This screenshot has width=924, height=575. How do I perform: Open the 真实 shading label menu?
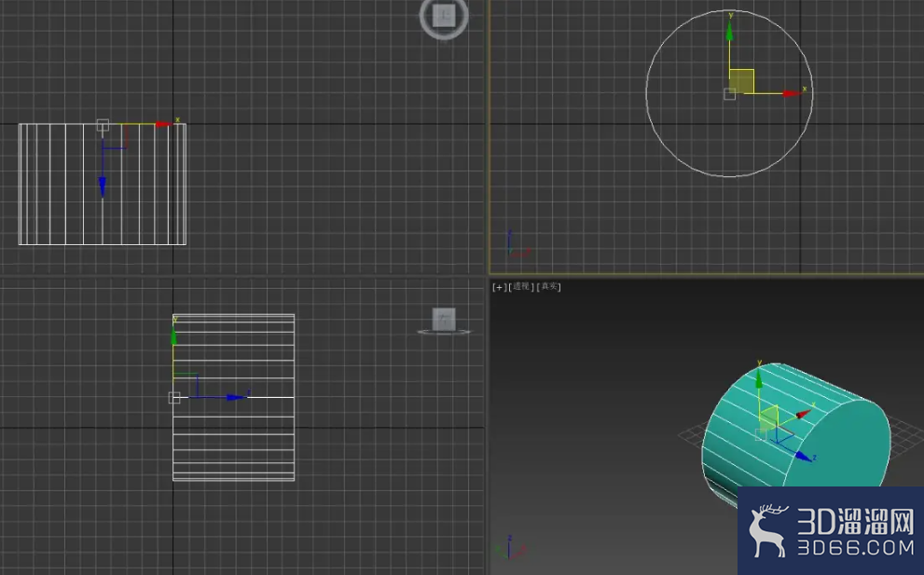(x=548, y=287)
